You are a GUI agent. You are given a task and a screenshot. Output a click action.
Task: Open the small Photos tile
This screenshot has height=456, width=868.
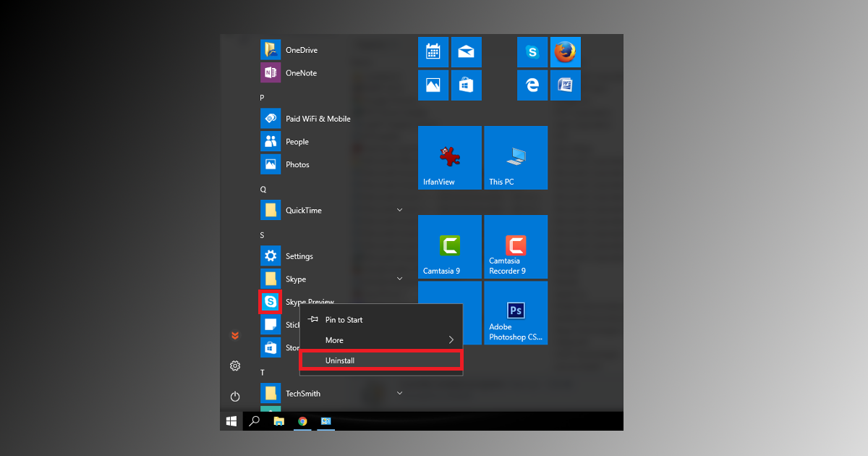(x=433, y=85)
